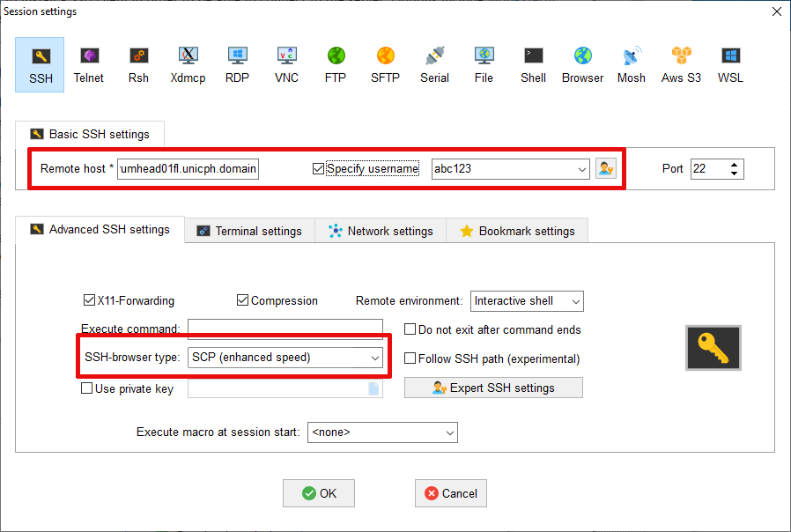Open the Network settings tab
791x532 pixels.
(x=381, y=231)
